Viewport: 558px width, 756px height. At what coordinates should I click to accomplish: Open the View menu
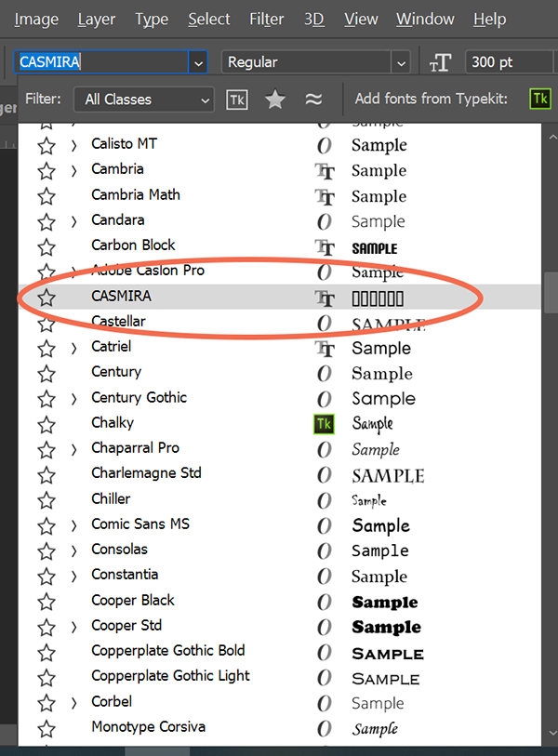point(361,20)
